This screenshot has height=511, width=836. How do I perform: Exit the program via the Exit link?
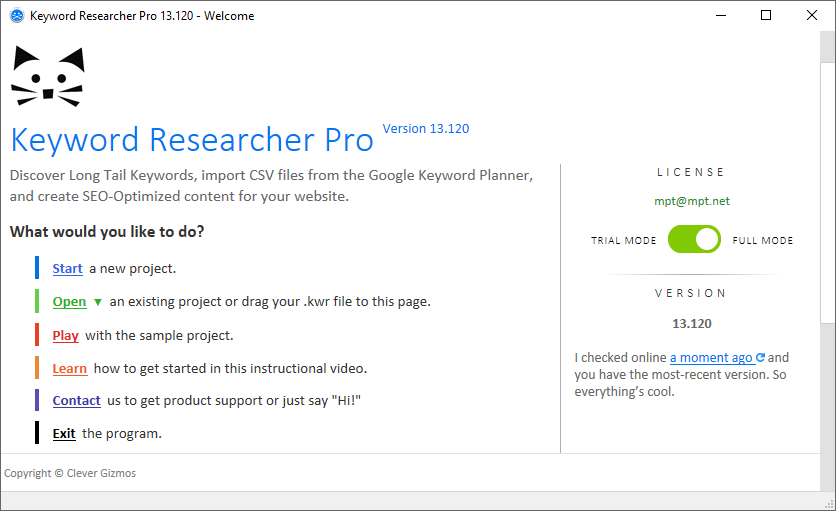click(64, 434)
